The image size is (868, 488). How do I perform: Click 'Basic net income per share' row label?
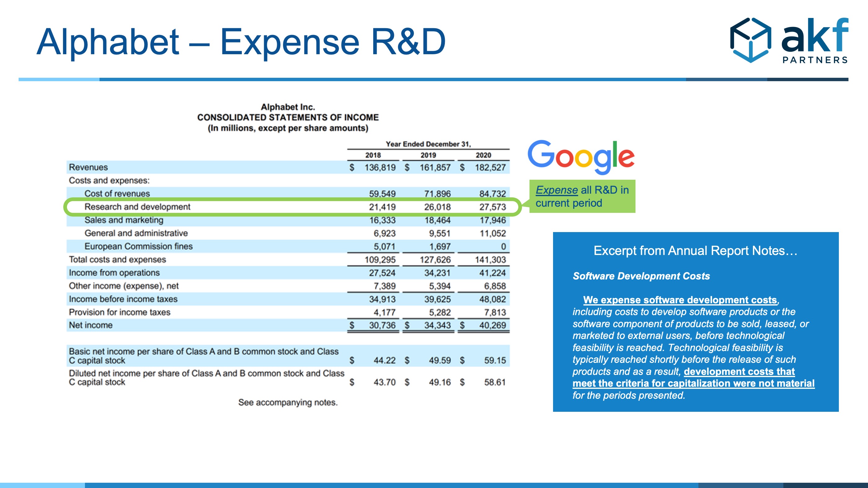[204, 356]
